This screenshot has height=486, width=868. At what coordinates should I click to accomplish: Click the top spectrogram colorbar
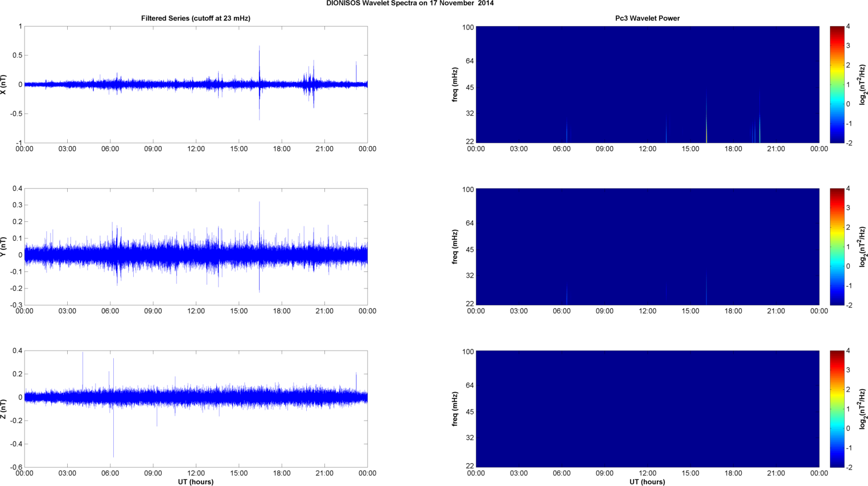[x=837, y=84]
